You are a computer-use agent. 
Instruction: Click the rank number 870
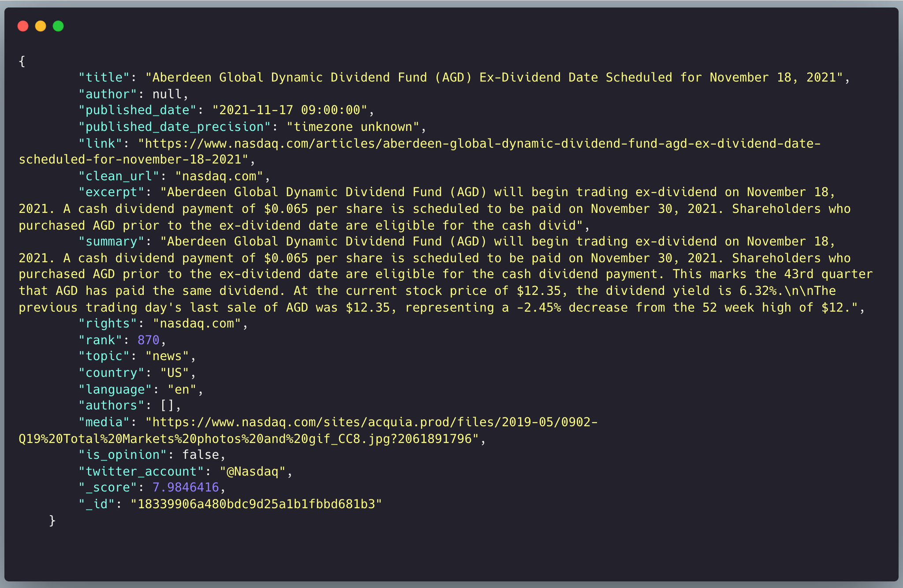tap(148, 340)
